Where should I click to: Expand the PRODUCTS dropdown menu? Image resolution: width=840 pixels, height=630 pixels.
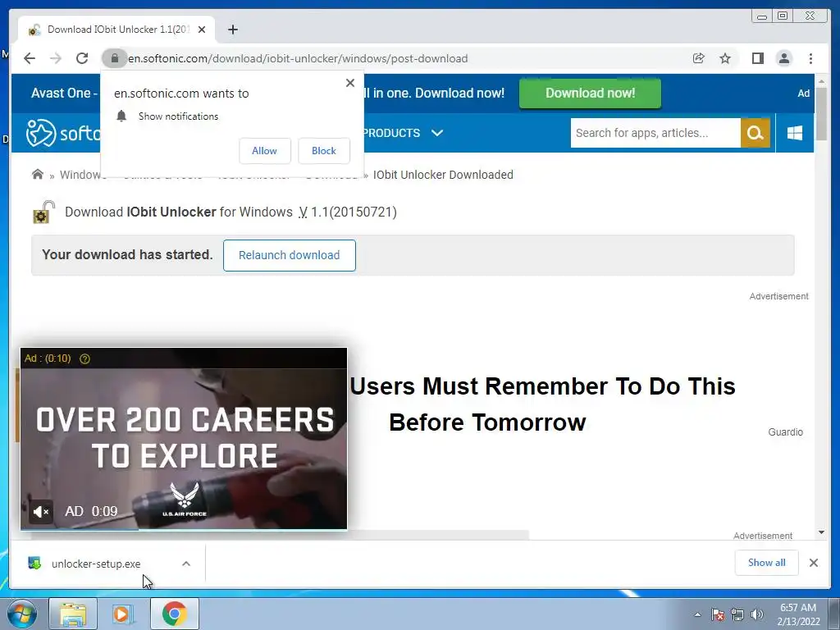[404, 133]
